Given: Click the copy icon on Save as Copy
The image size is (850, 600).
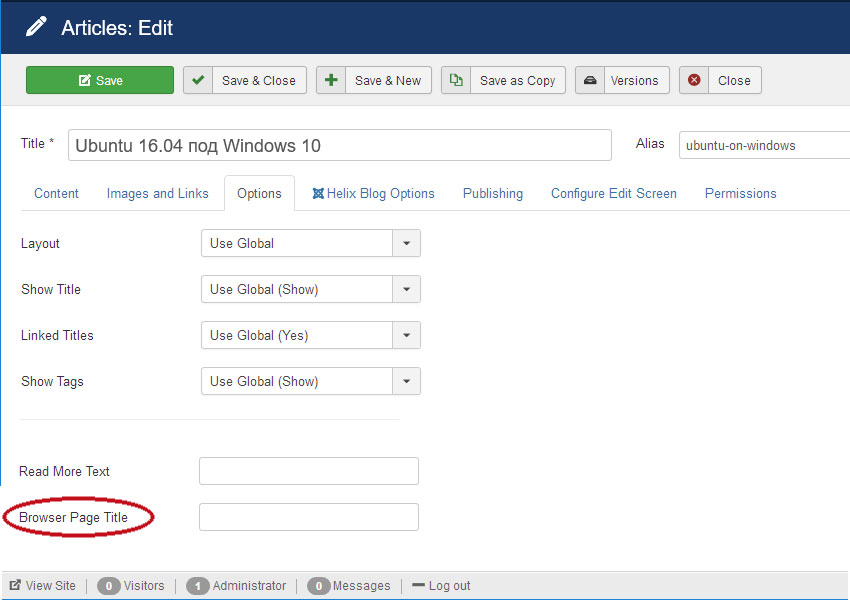Looking at the screenshot, I should (x=456, y=80).
